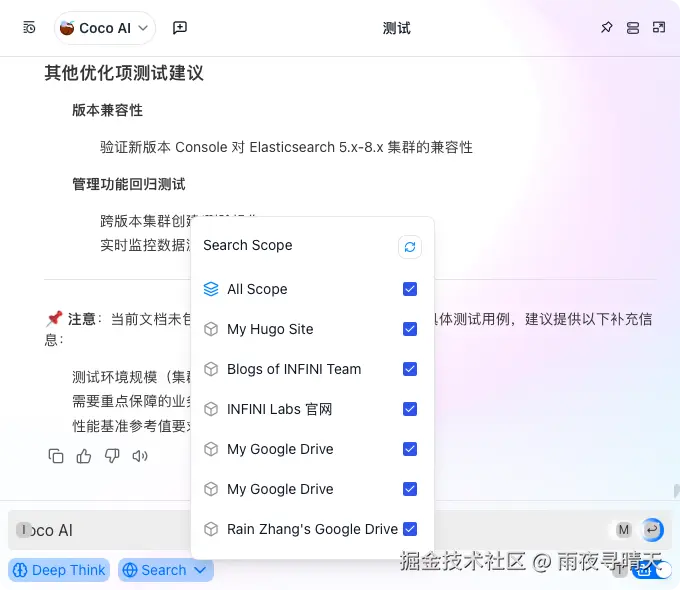Click the cube icon beside Rain Zhang's Google Drive
The width and height of the screenshot is (680, 590).
pos(211,529)
